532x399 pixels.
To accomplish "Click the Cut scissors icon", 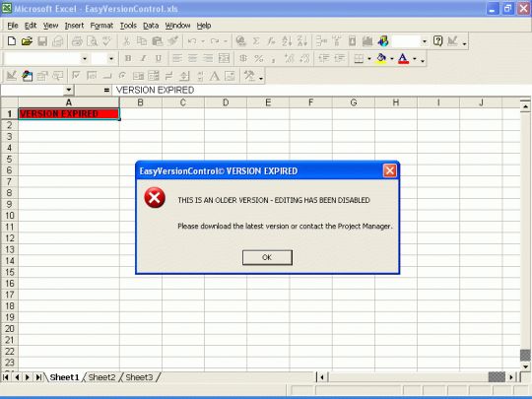I will [126, 41].
